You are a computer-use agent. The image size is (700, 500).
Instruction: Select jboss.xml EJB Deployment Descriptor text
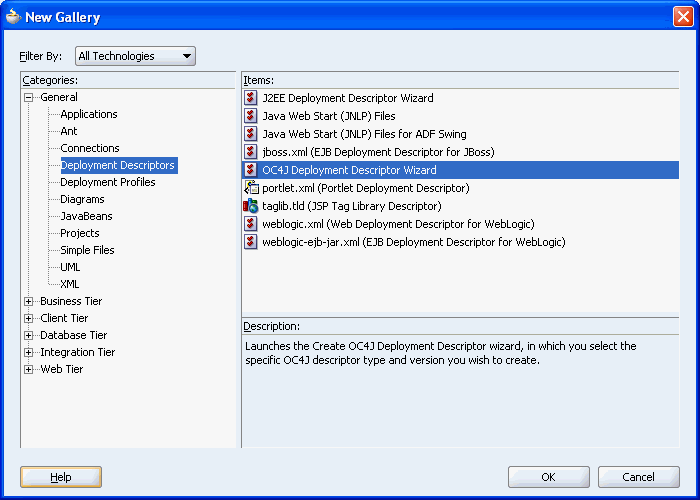[x=379, y=152]
